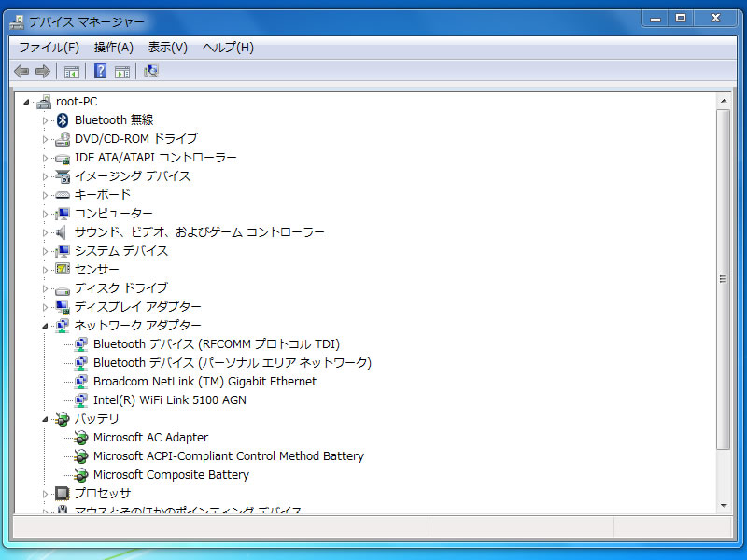747x560 pixels.
Task: Click the DVD/CD-ROM ドライブ drive icon
Action: (63, 139)
